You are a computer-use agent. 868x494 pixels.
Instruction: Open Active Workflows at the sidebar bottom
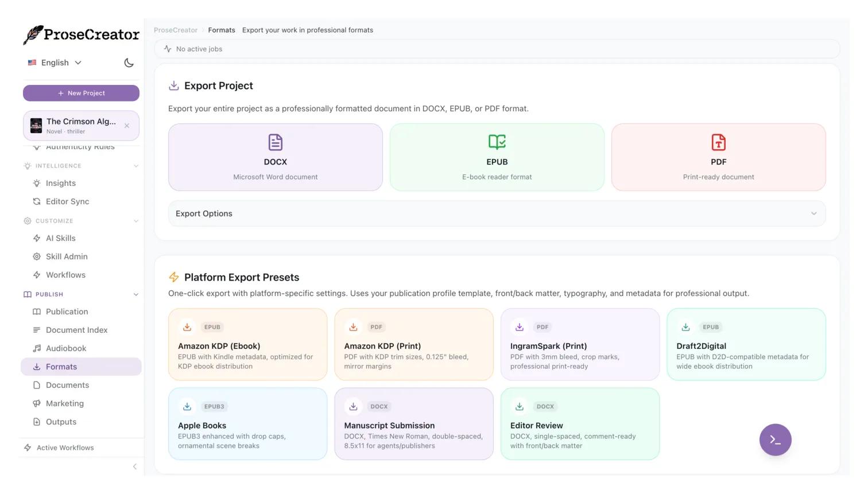tap(65, 448)
